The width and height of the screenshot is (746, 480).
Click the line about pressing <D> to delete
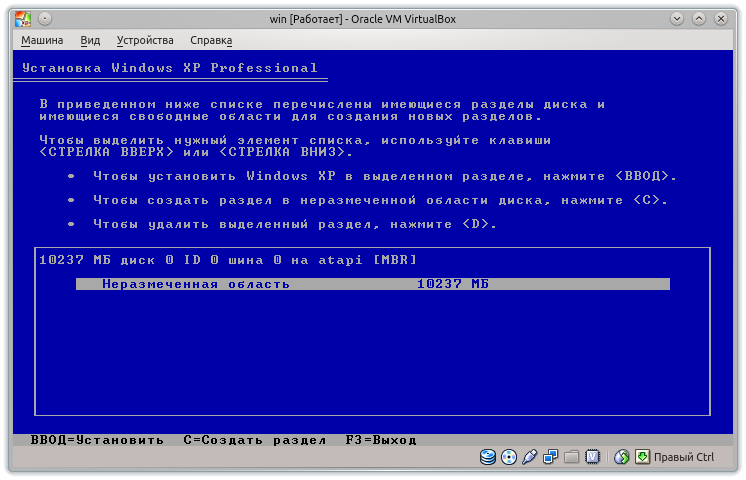295,224
